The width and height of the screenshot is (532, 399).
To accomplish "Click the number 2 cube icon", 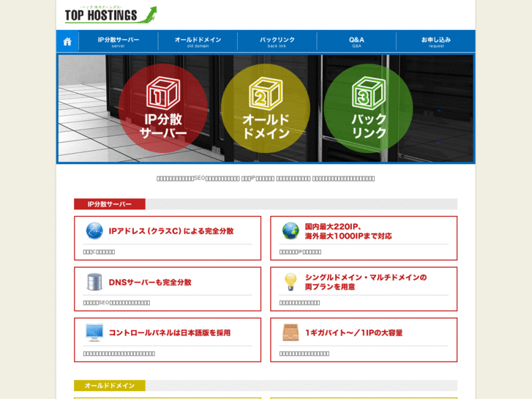I will [x=266, y=94].
